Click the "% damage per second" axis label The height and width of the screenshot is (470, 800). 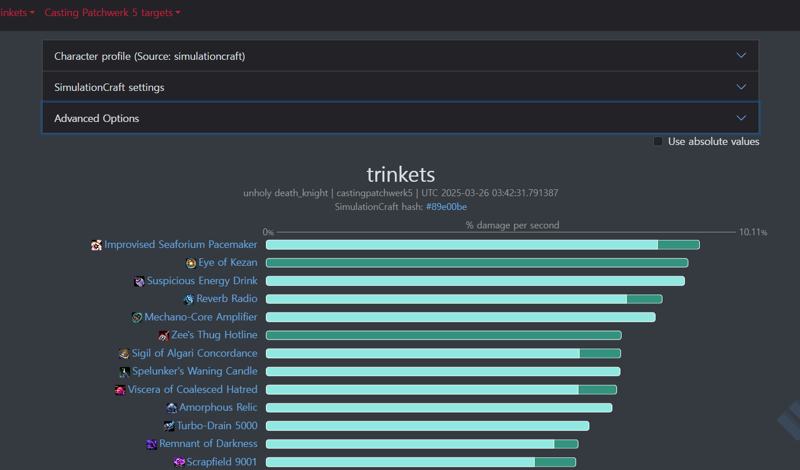point(512,225)
